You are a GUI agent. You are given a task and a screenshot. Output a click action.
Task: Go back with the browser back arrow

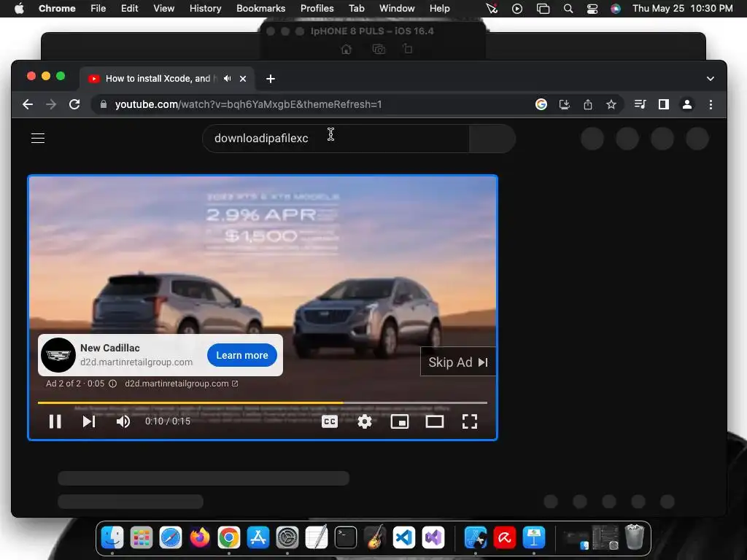28,104
